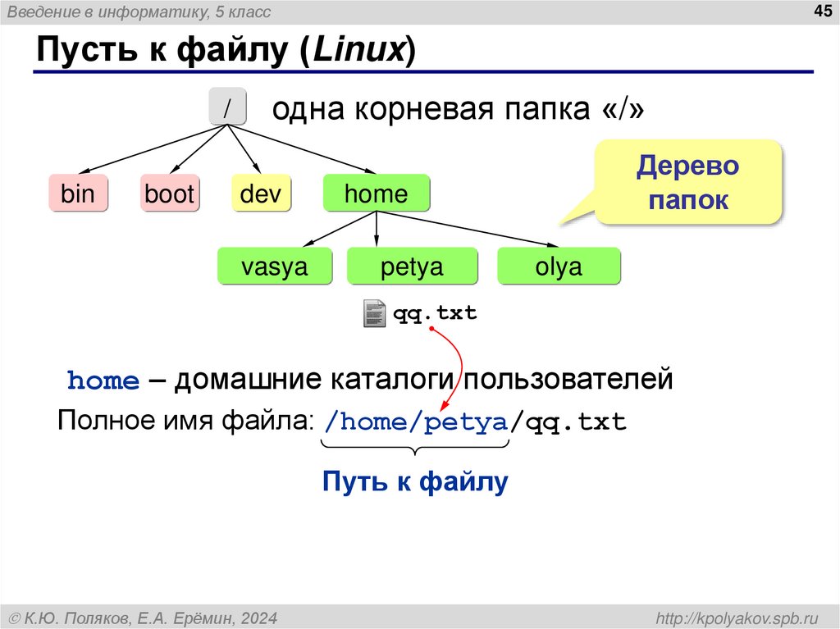This screenshot has width=840, height=629.
Task: Click the olya folder node
Action: click(x=559, y=266)
